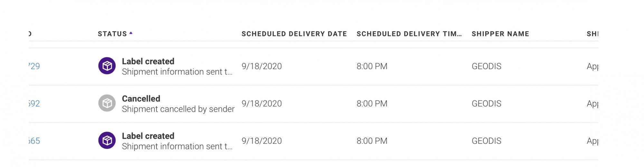Select the Cancelled status text

pos(141,99)
